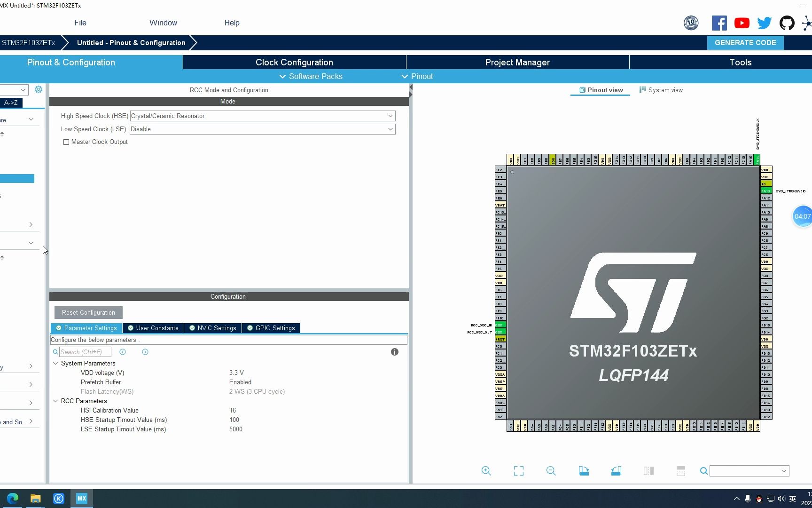Click the parameter search input field

85,352
